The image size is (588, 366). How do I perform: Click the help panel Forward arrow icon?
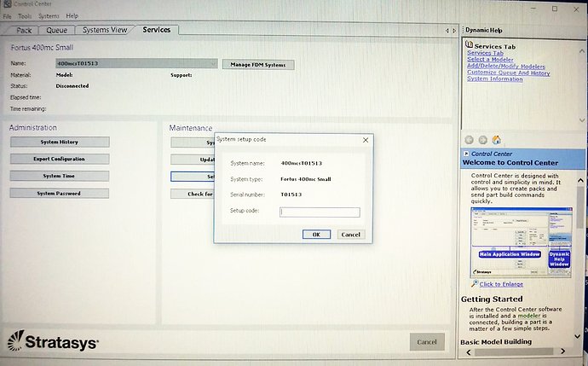click(x=482, y=140)
